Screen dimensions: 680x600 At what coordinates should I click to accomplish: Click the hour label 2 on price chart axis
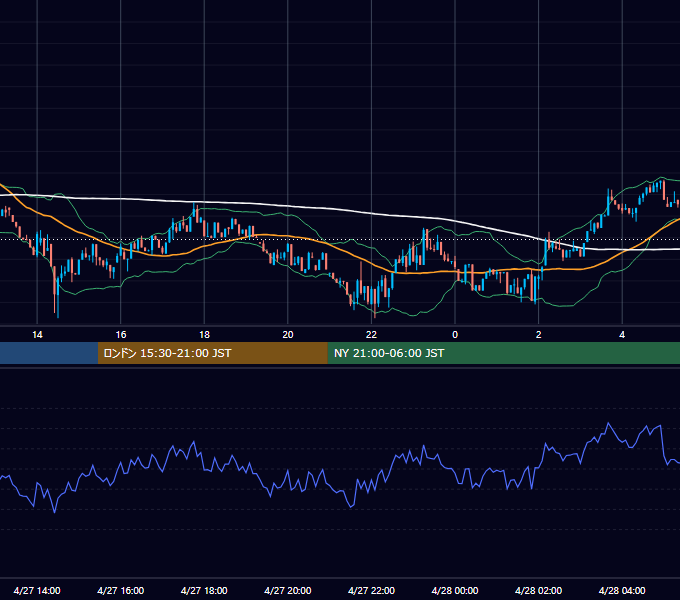click(539, 335)
